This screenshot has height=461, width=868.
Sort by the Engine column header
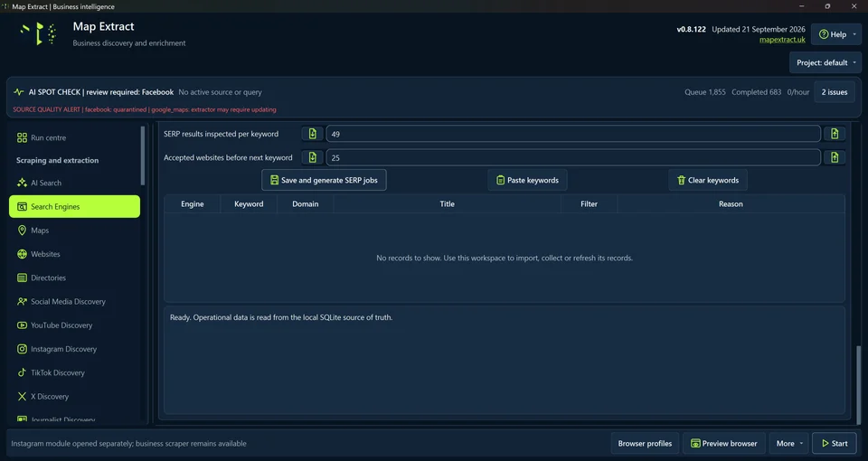(x=192, y=204)
